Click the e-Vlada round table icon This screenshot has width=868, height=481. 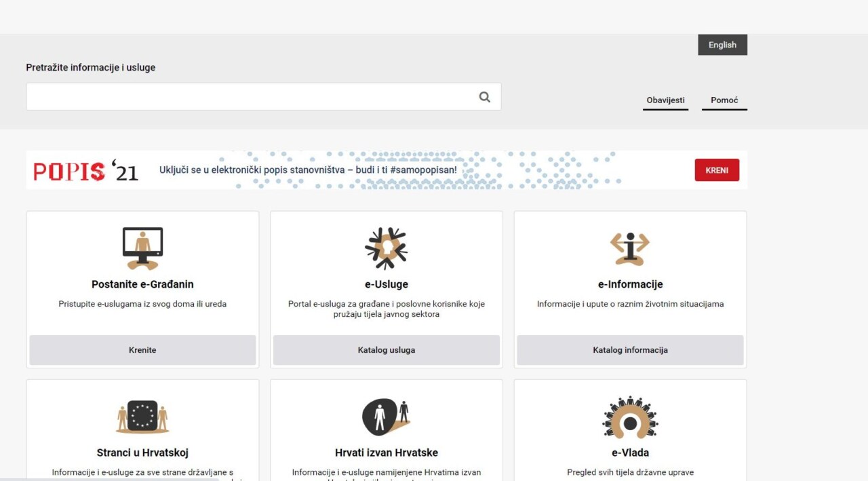pos(630,417)
